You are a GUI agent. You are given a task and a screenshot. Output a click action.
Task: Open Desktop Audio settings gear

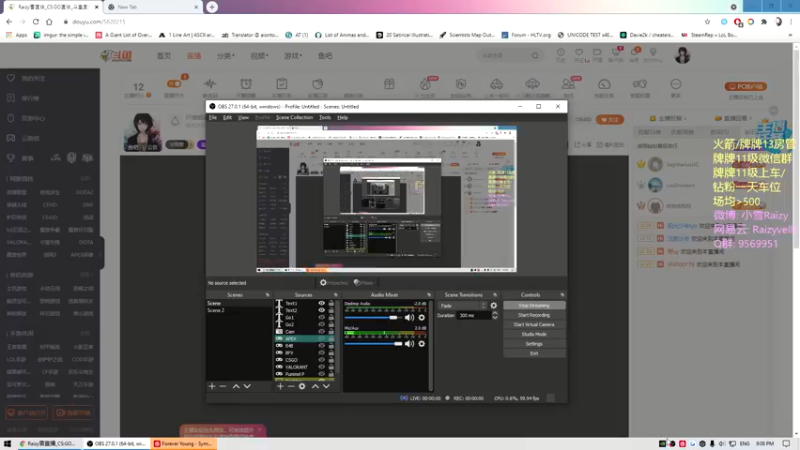(421, 317)
